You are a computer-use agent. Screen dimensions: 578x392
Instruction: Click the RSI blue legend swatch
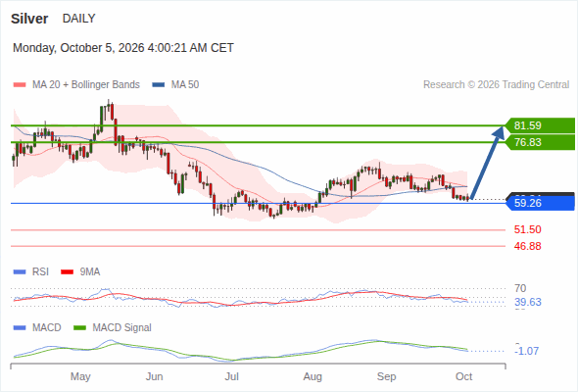click(20, 272)
